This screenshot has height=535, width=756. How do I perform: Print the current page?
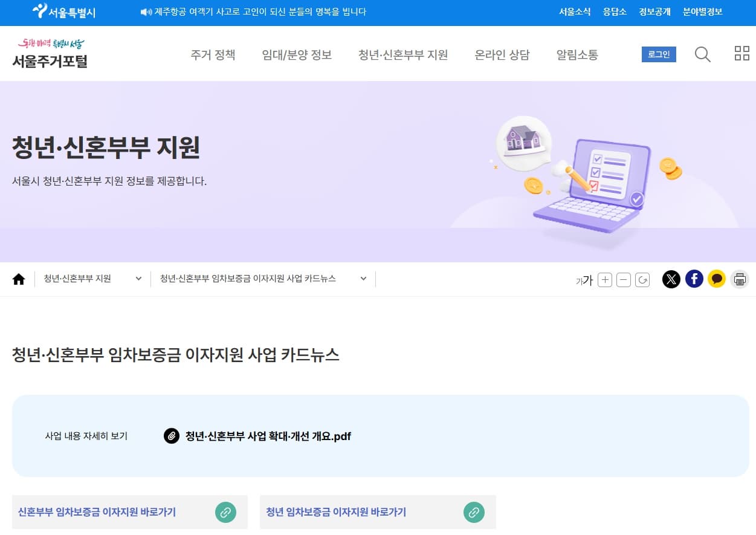(740, 279)
